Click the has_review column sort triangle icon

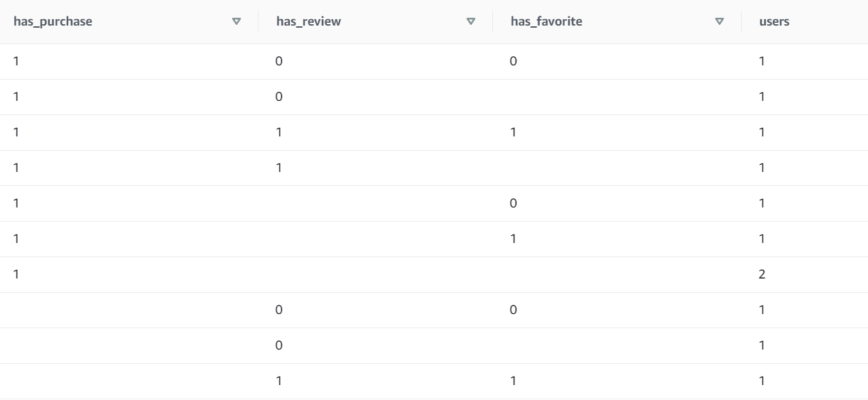470,21
